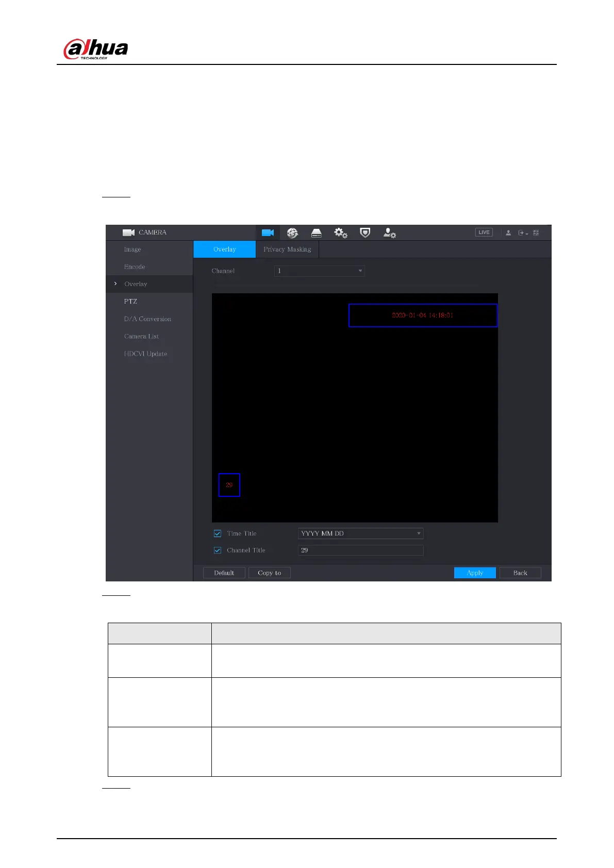Screen dimensions: 614x868
Task: Switch to the Overlay tab
Action: (x=225, y=249)
